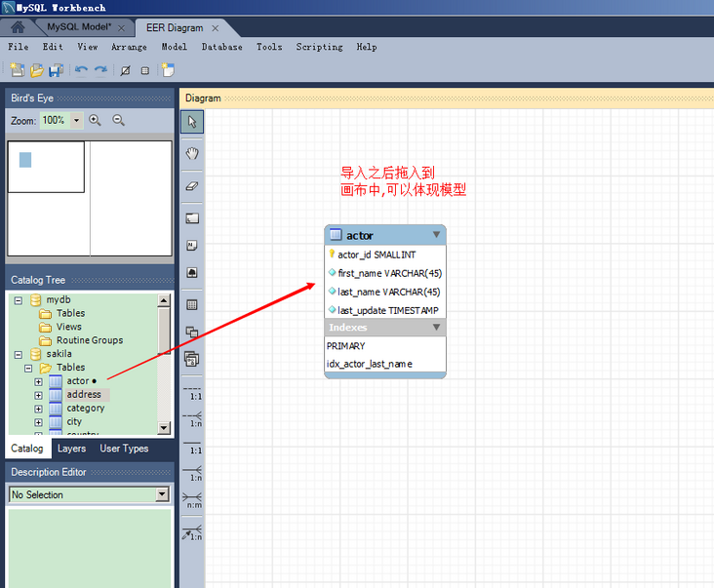This screenshot has height=588, width=714.
Task: Select the address table in catalog tree
Action: [84, 395]
